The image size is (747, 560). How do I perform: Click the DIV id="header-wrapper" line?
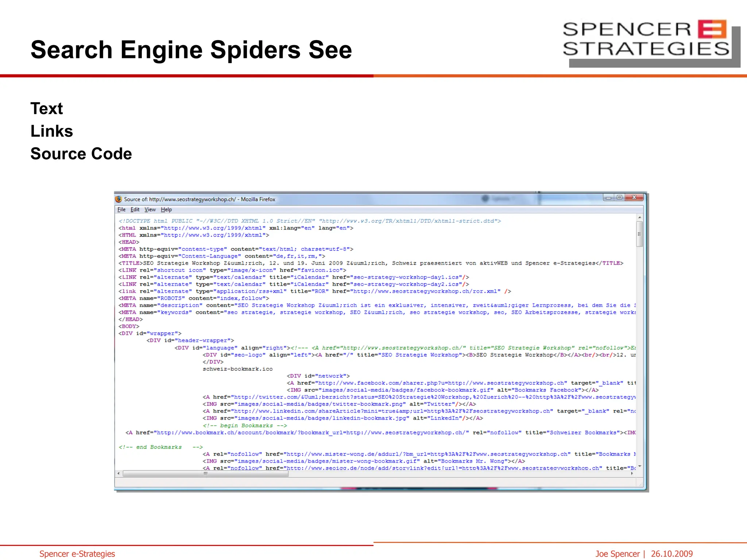coord(190,341)
